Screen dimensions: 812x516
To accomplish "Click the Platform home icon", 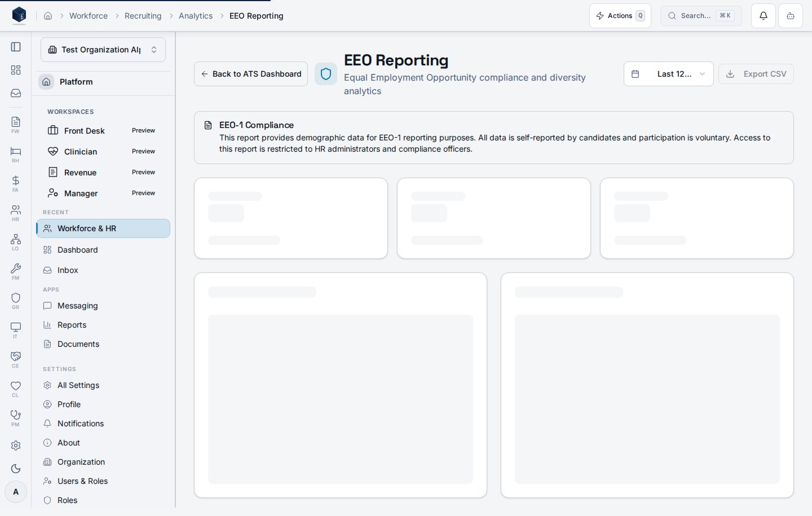I will click(46, 82).
